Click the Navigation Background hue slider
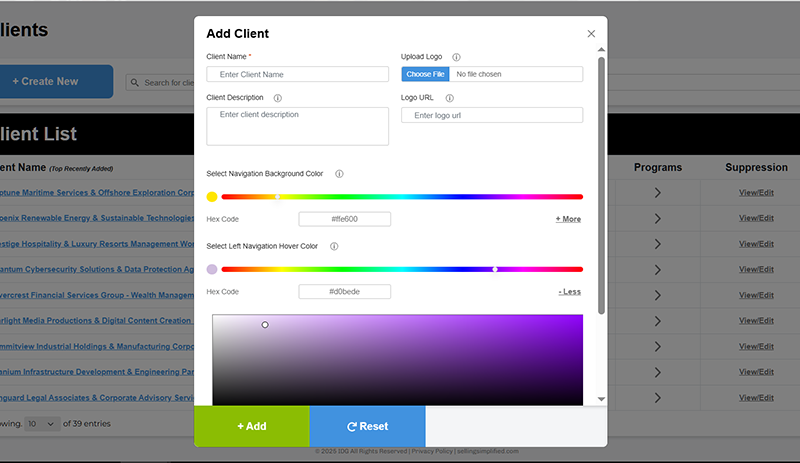The image size is (800, 463). point(401,197)
